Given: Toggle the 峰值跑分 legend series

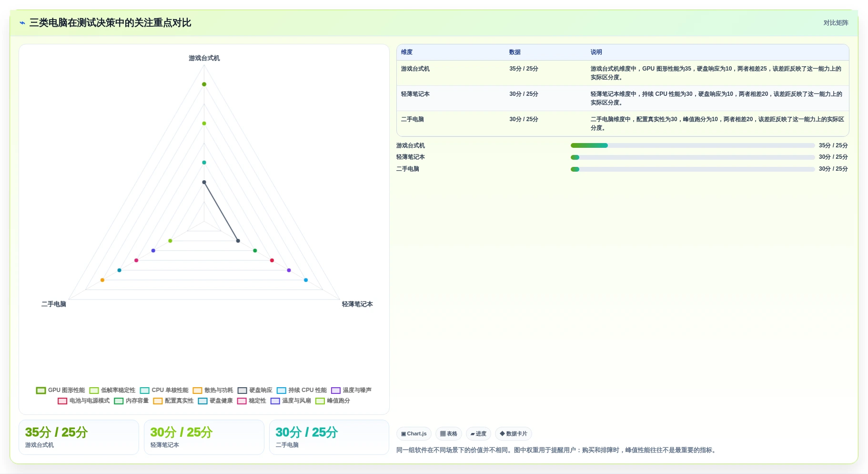Looking at the screenshot, I should click(333, 401).
